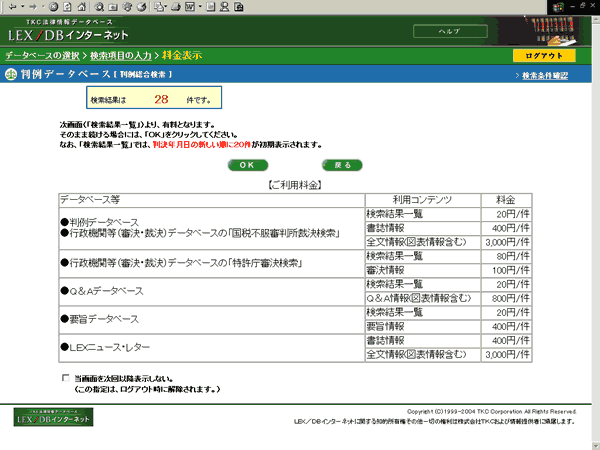
Task: Expand the Word edit button dropdown arrow
Action: pyautogui.click(x=200, y=7)
